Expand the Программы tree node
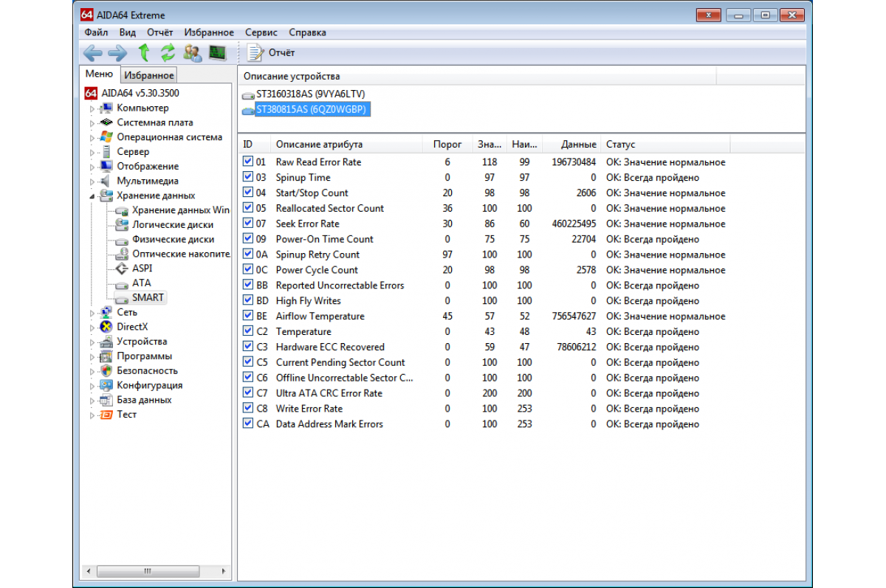The image size is (886, 588). point(93,356)
